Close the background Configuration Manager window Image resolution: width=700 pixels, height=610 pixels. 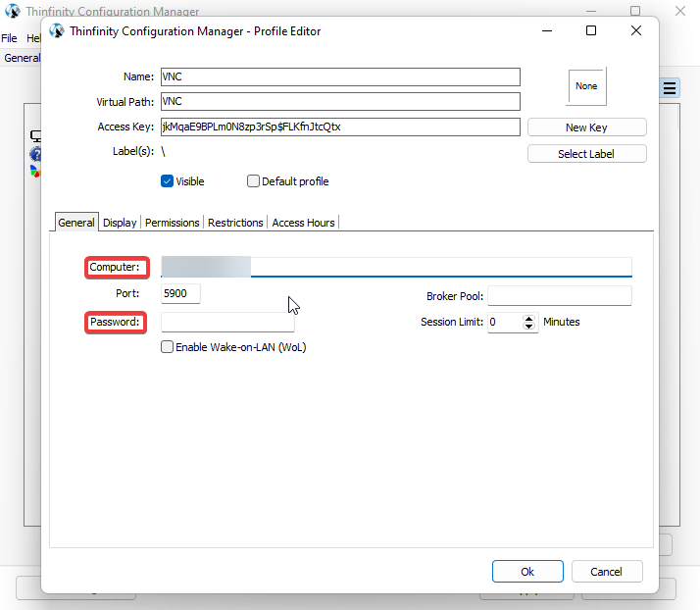680,11
